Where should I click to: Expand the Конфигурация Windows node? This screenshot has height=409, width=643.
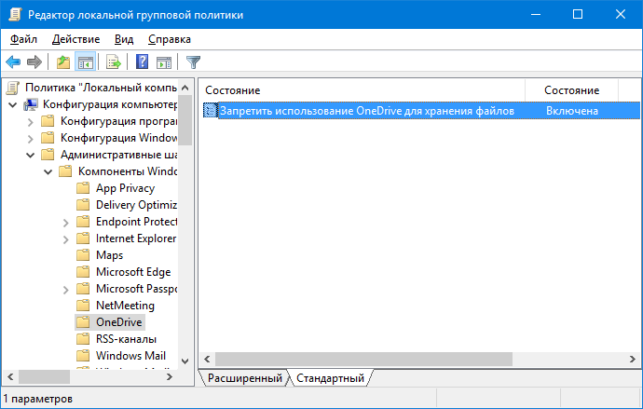pyautogui.click(x=30, y=139)
